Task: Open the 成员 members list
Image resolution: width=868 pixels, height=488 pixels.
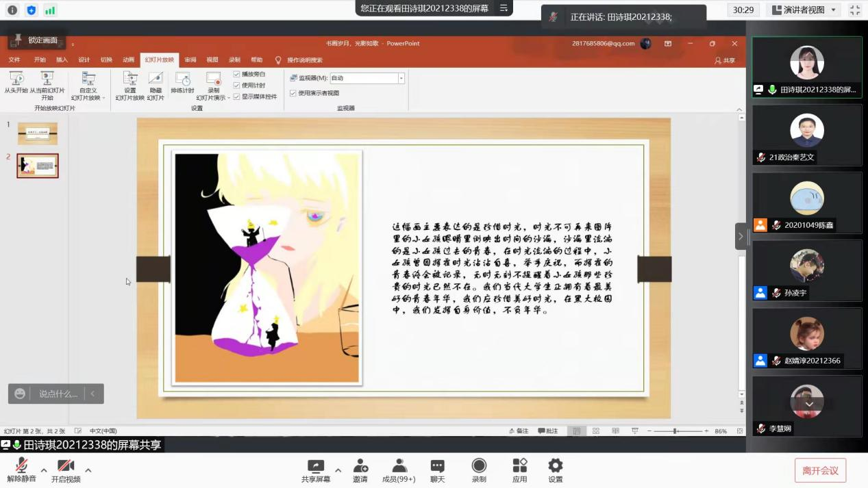Action: (399, 466)
